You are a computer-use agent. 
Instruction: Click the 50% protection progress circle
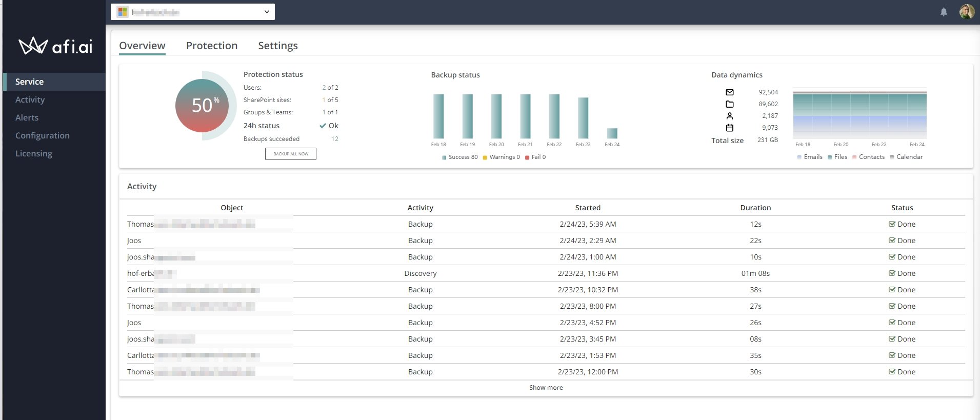coord(203,105)
